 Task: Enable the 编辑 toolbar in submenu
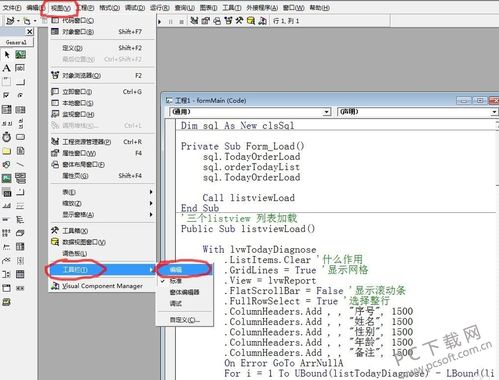click(185, 270)
